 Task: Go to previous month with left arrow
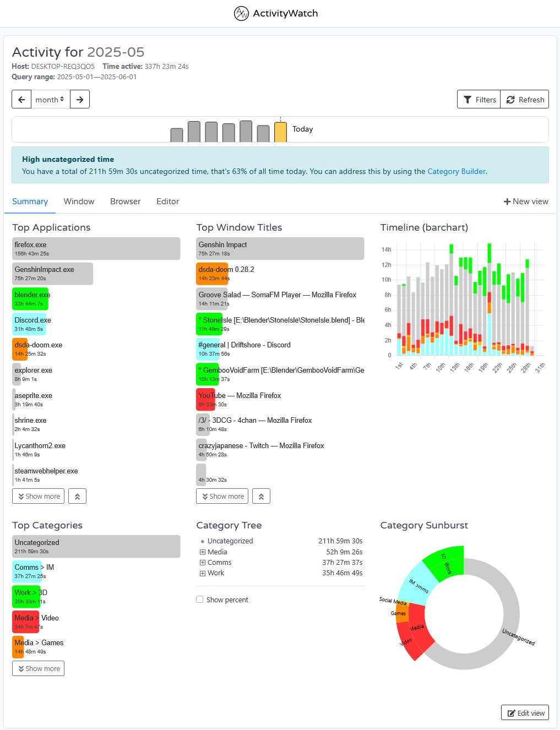pos(21,100)
